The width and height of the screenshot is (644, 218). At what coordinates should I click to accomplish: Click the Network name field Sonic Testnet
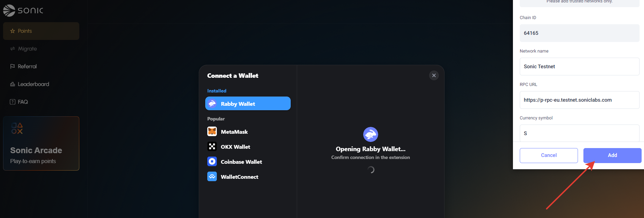point(579,67)
